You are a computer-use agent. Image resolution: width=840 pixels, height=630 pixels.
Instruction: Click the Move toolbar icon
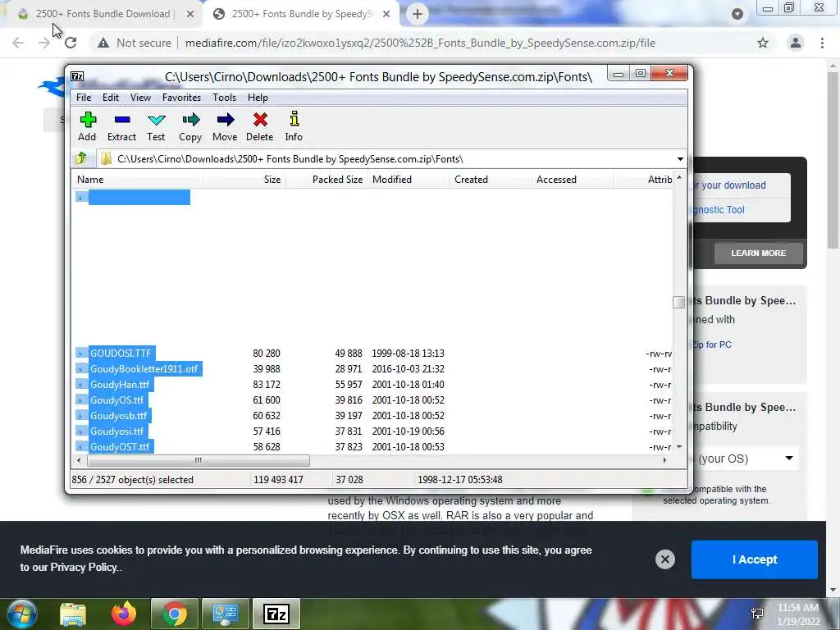click(x=225, y=126)
